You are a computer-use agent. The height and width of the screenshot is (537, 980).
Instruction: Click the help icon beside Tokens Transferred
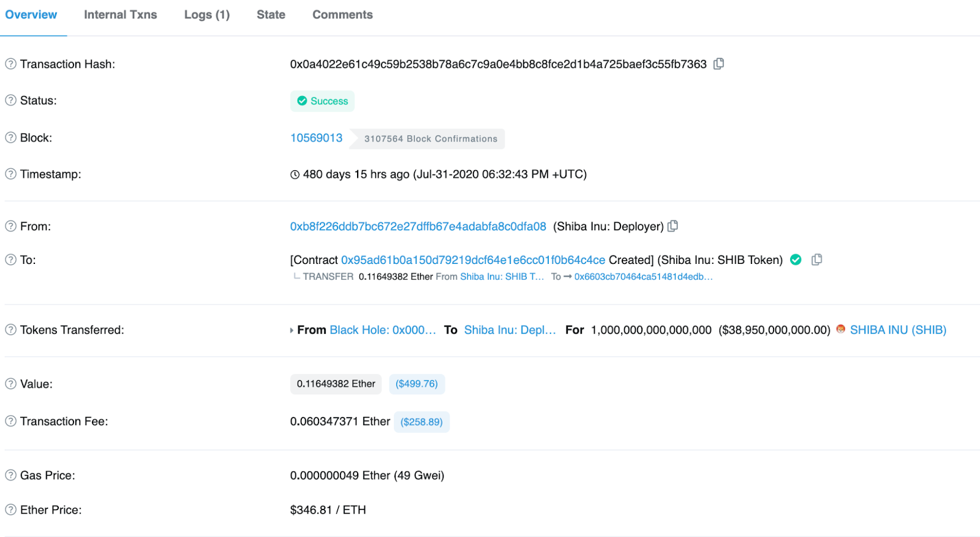coord(10,329)
